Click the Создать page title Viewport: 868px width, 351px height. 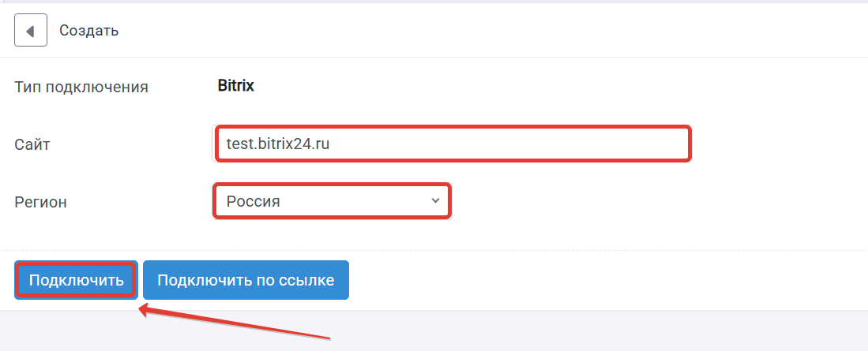click(88, 31)
